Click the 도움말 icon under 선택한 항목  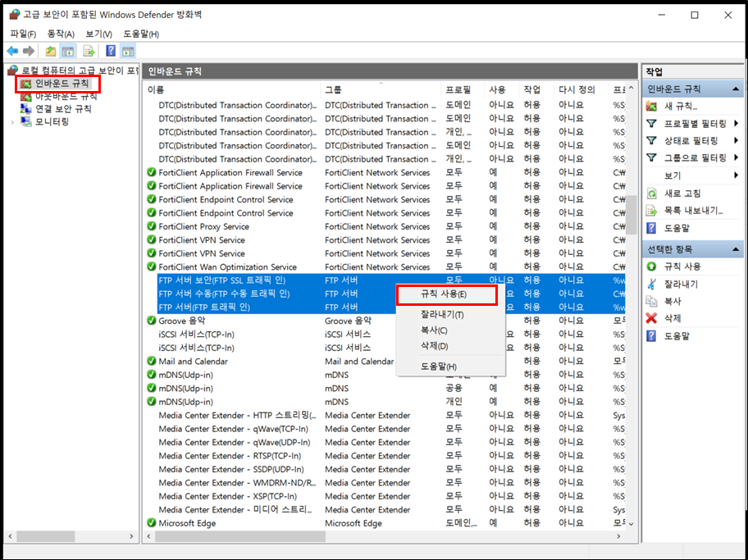coord(652,336)
